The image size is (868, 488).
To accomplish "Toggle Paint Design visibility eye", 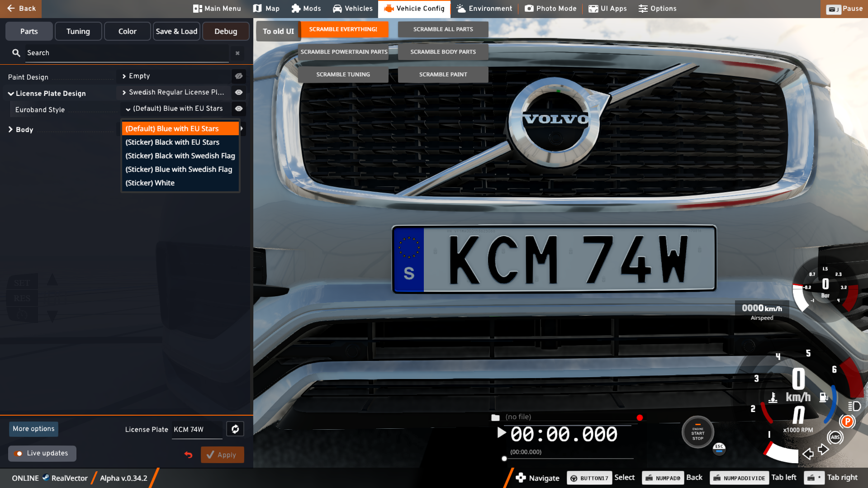I will pyautogui.click(x=239, y=76).
